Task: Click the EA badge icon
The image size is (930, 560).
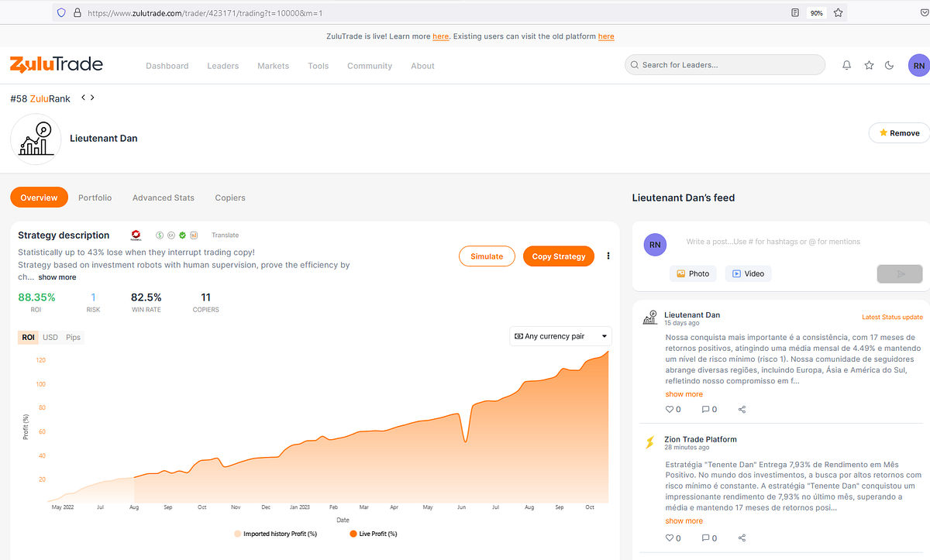Action: (170, 235)
